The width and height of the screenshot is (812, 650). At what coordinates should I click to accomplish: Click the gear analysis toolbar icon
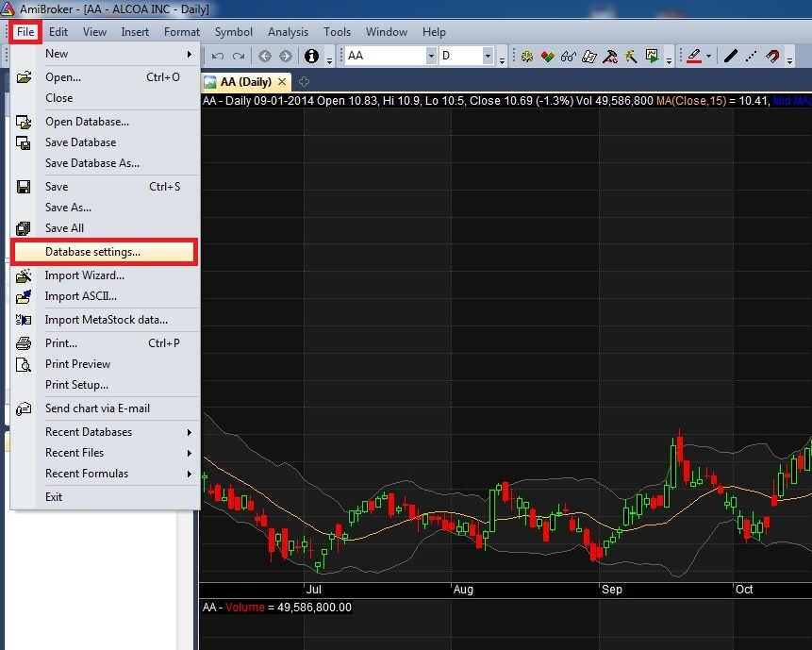tap(526, 56)
